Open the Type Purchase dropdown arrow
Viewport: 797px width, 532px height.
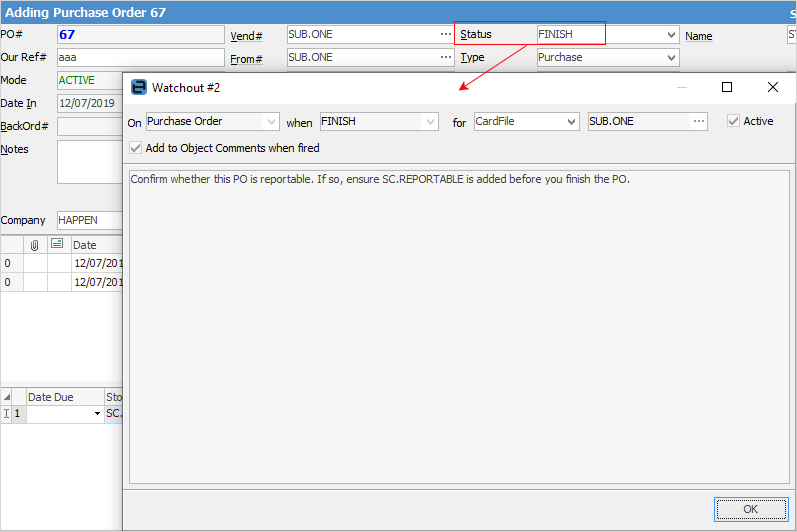[671, 57]
